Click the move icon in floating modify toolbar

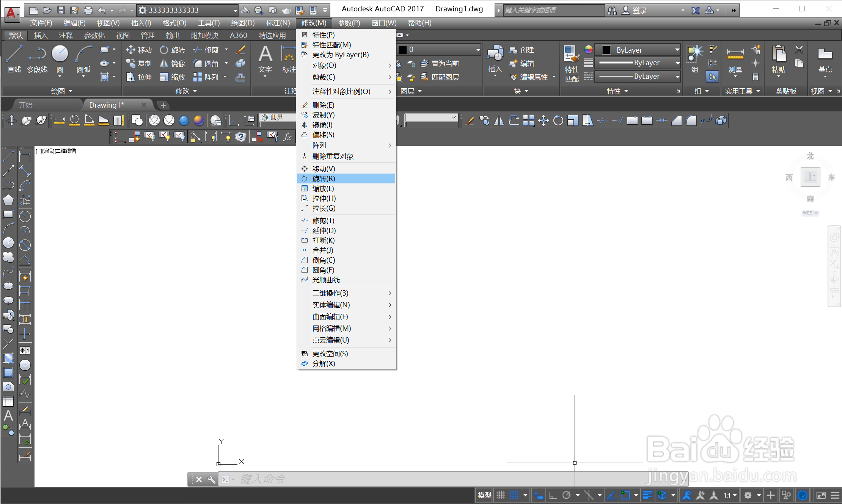[x=543, y=121]
